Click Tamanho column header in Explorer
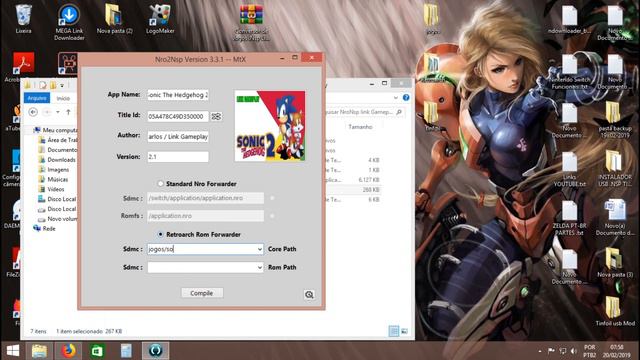 (x=360, y=127)
